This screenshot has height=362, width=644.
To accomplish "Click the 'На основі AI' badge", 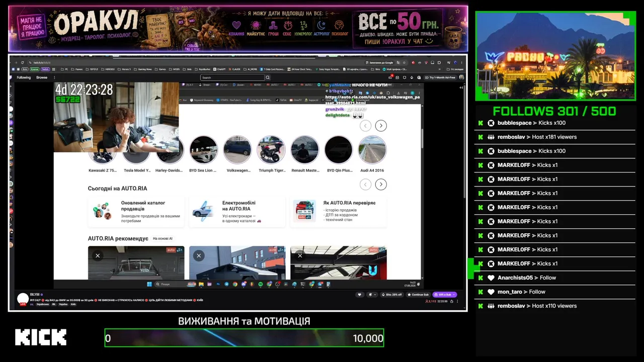I will coord(163,238).
